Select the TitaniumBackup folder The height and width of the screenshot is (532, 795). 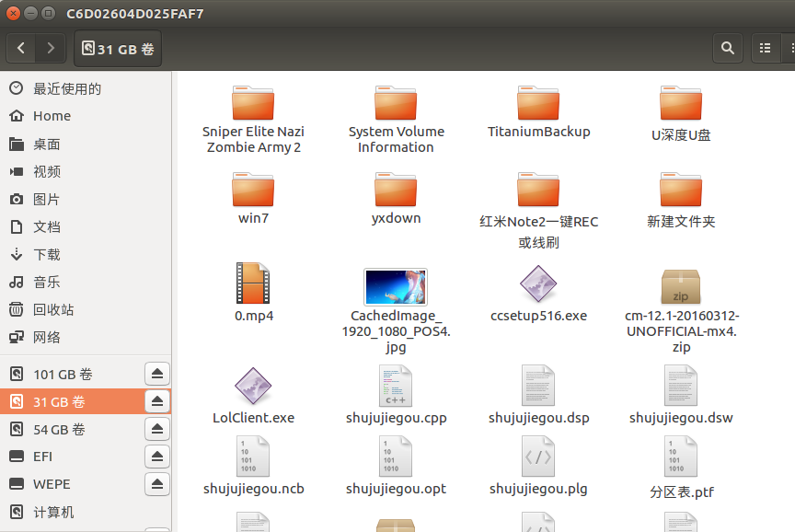(x=538, y=112)
